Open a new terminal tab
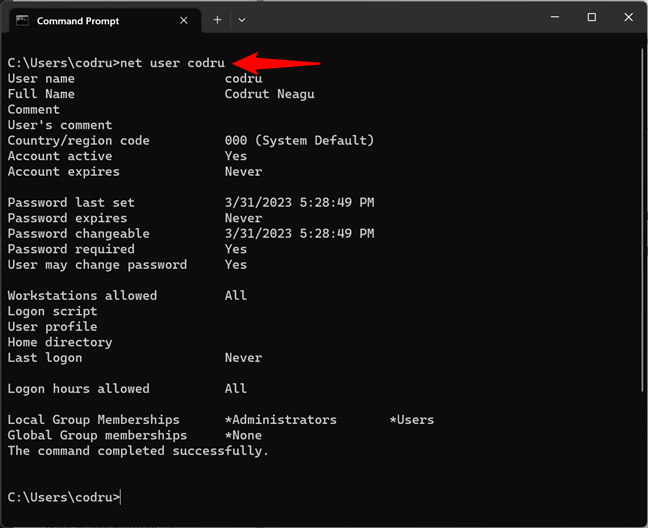Image resolution: width=648 pixels, height=528 pixels. 217,20
